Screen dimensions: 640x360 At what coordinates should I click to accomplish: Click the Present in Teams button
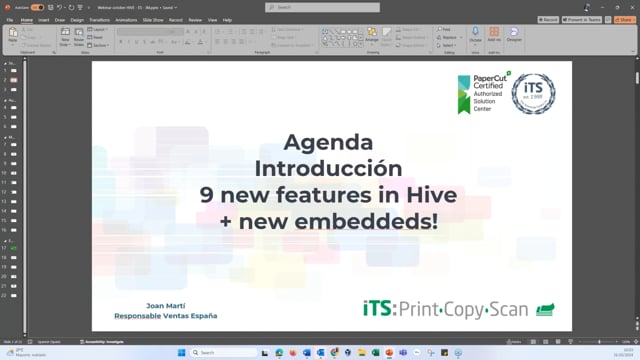click(582, 20)
